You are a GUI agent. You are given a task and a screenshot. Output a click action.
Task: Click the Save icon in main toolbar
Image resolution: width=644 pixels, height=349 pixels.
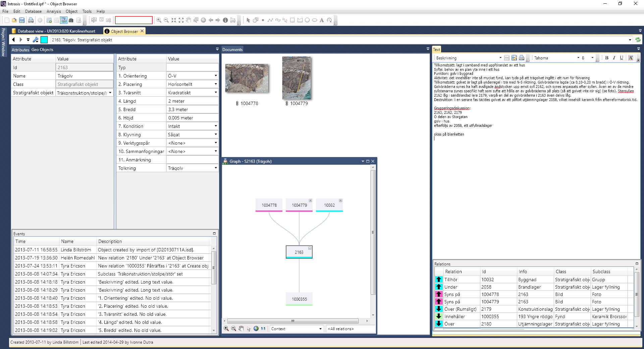(22, 20)
